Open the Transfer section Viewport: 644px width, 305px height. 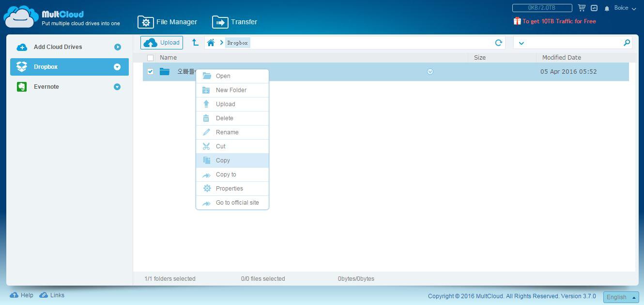click(x=235, y=22)
